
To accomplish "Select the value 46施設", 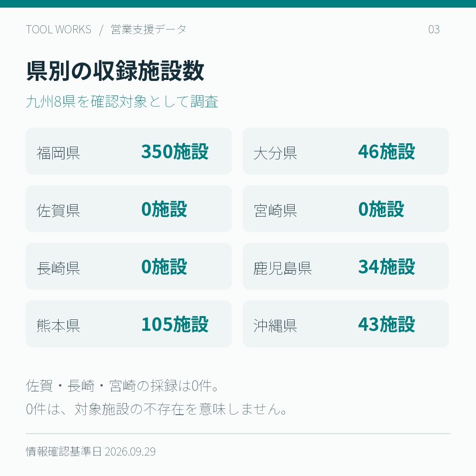I will pos(387,151).
